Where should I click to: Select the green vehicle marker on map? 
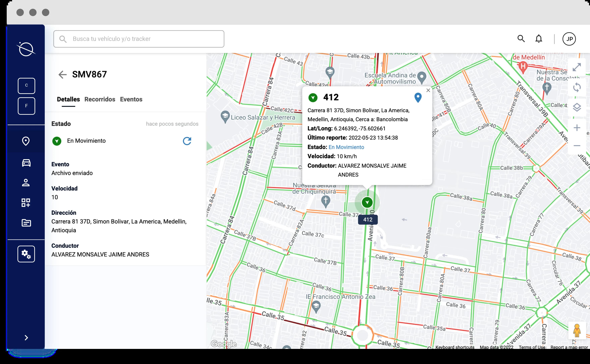point(367,202)
